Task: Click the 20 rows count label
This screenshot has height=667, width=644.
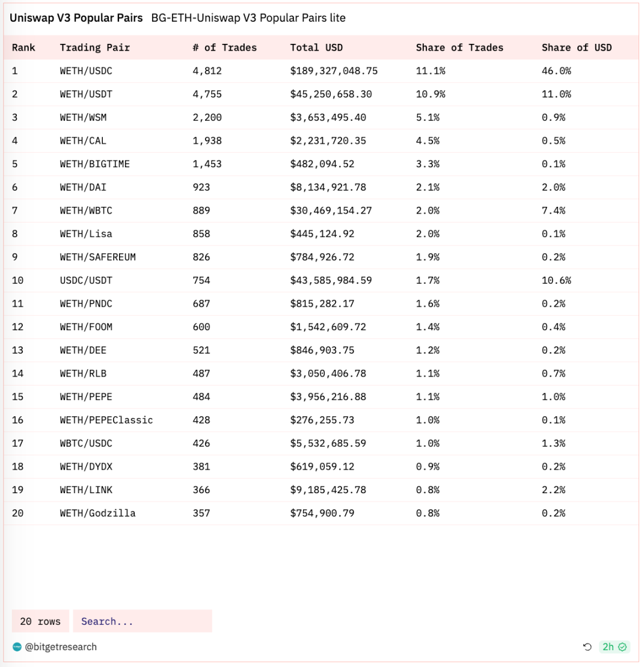Action: coord(40,621)
